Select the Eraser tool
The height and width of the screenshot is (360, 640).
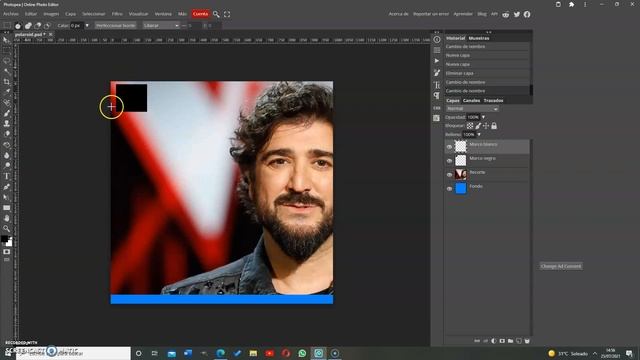point(6,134)
